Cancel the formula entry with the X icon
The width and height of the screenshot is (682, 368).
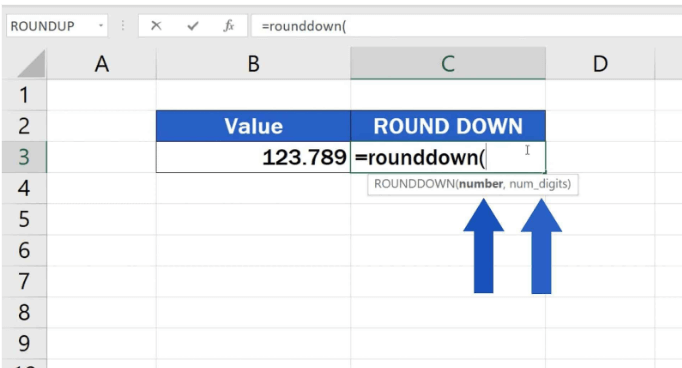(x=156, y=26)
